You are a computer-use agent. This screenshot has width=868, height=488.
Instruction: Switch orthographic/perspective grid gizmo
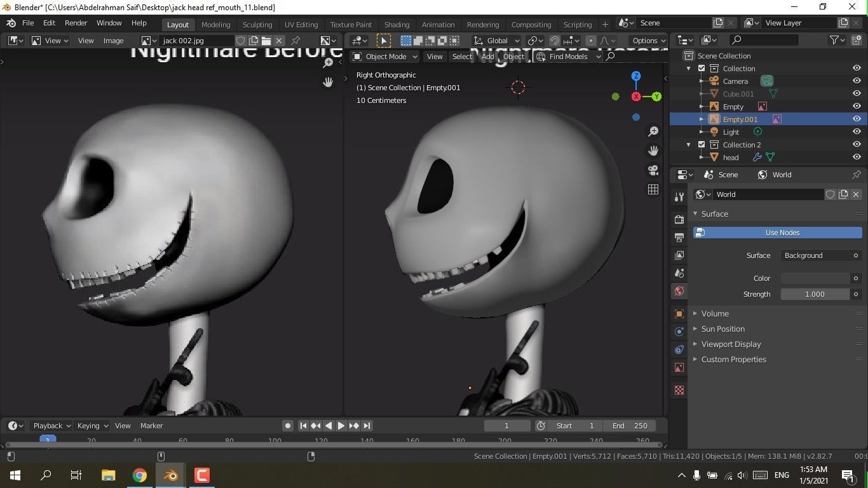tap(653, 189)
